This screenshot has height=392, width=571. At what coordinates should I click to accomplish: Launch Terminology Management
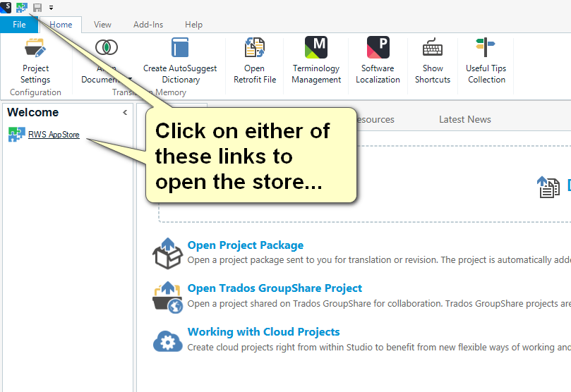click(316, 61)
